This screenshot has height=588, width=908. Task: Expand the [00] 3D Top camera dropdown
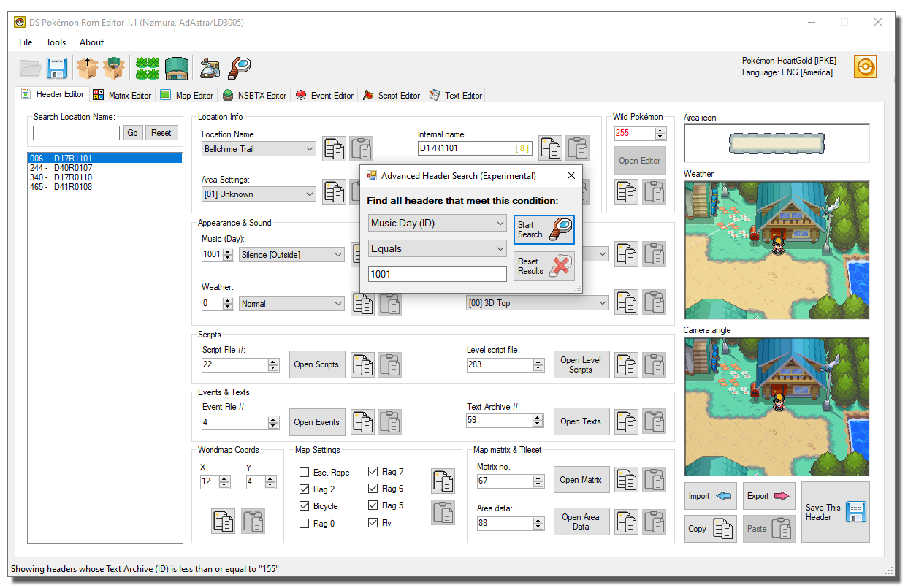pyautogui.click(x=538, y=303)
